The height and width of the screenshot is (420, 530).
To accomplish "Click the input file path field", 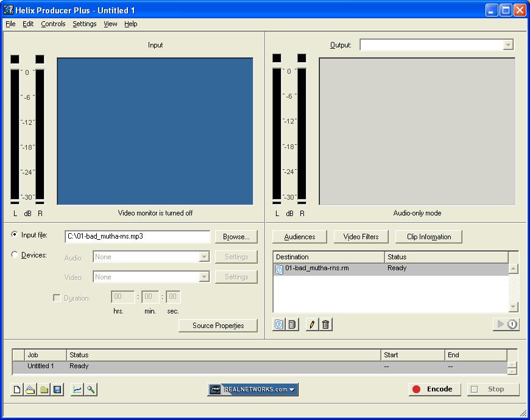I will [137, 237].
